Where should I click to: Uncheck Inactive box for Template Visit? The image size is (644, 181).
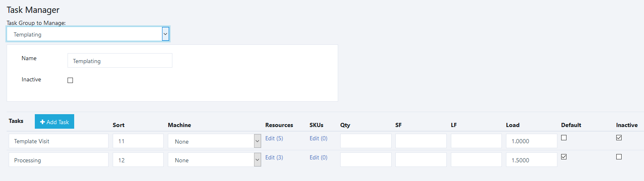click(619, 138)
